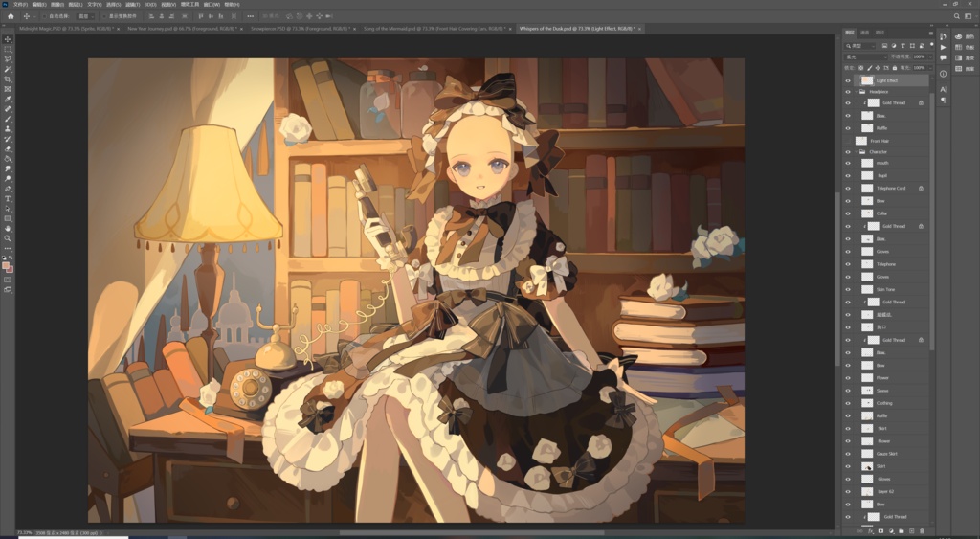The height and width of the screenshot is (539, 980).
Task: Toggle visibility of the Collar layer
Action: [848, 213]
